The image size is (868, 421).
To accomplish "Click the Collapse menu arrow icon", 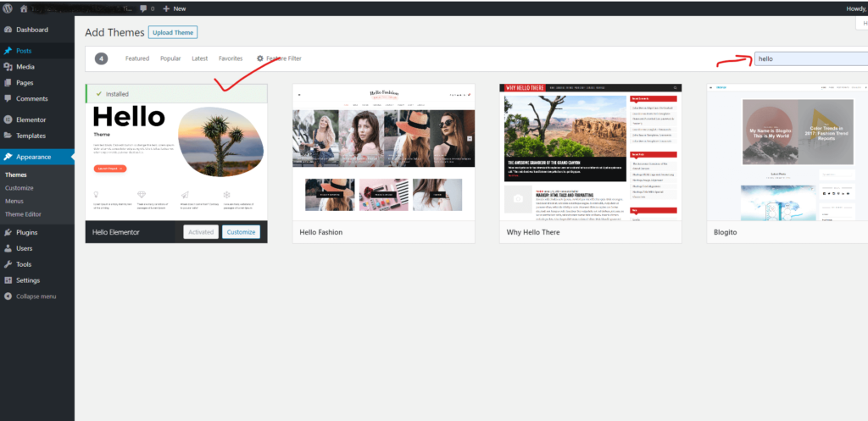I will pos(8,296).
